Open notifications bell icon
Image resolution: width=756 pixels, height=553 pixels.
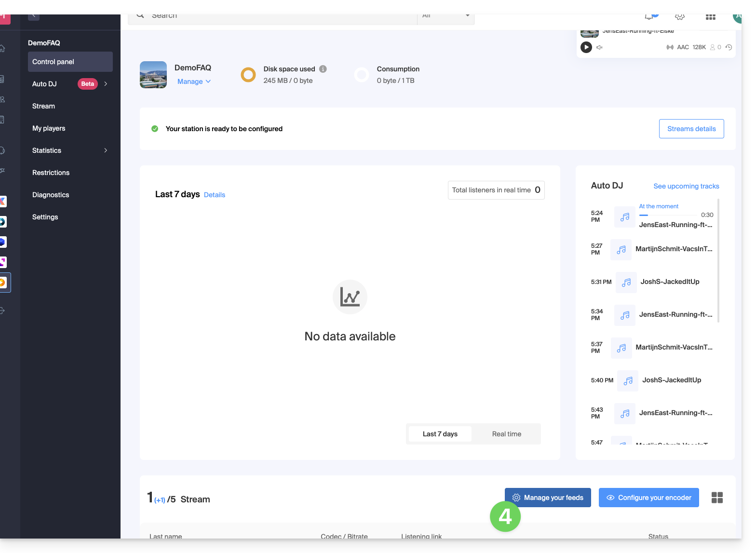coord(649,17)
